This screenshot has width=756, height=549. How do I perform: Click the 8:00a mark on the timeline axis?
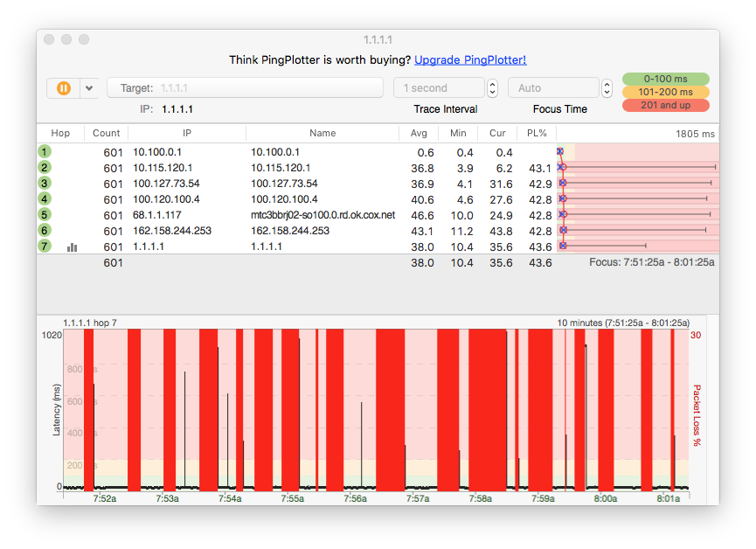(606, 498)
